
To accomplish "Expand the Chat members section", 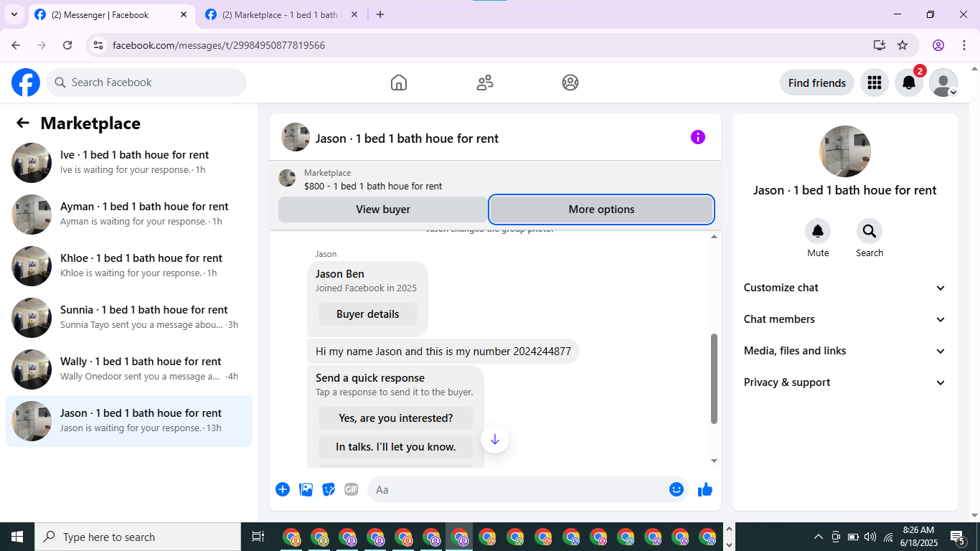I will click(x=845, y=319).
